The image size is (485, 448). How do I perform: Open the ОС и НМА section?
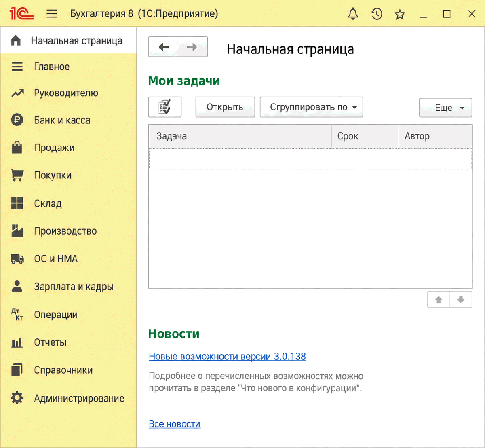(68, 259)
